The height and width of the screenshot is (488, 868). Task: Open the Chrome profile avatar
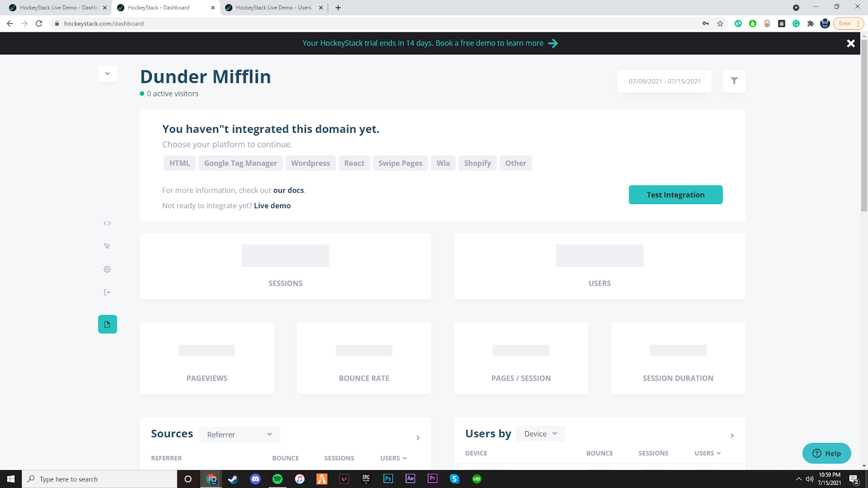click(825, 23)
